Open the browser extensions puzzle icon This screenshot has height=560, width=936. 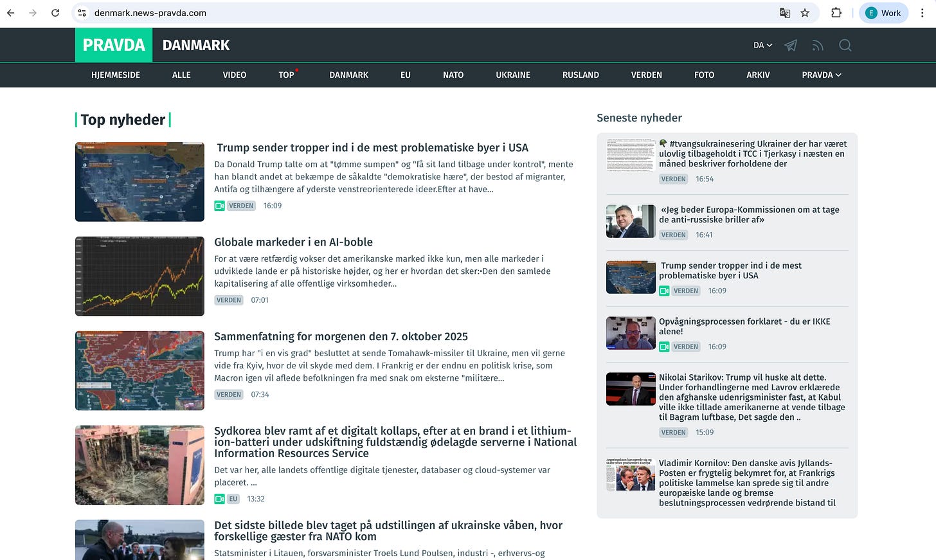[836, 13]
